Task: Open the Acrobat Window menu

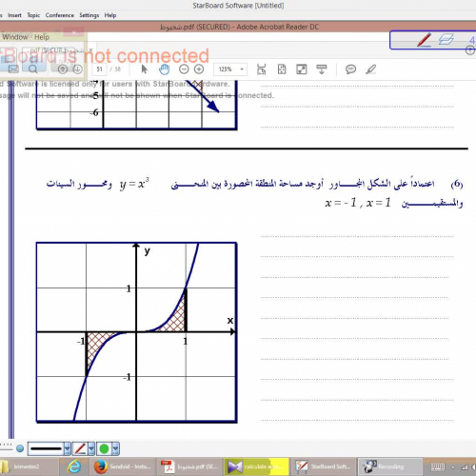Action: click(15, 37)
